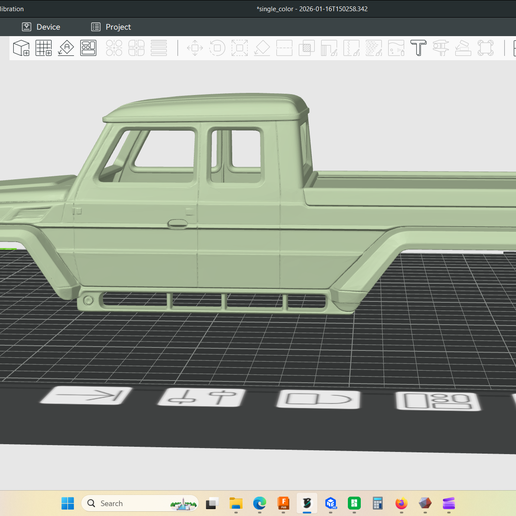Select the Text shape tool
The height and width of the screenshot is (516, 516).
click(x=418, y=48)
